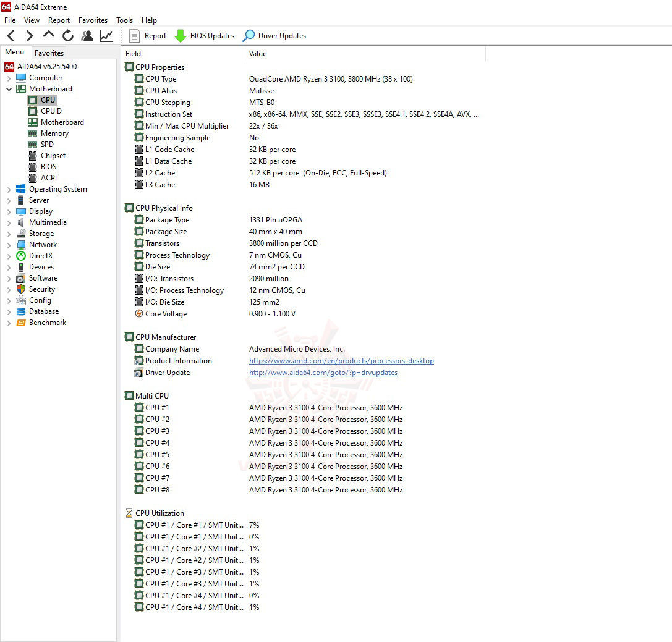The image size is (672, 642).
Task: Select the Process Technology row
Action: [304, 255]
